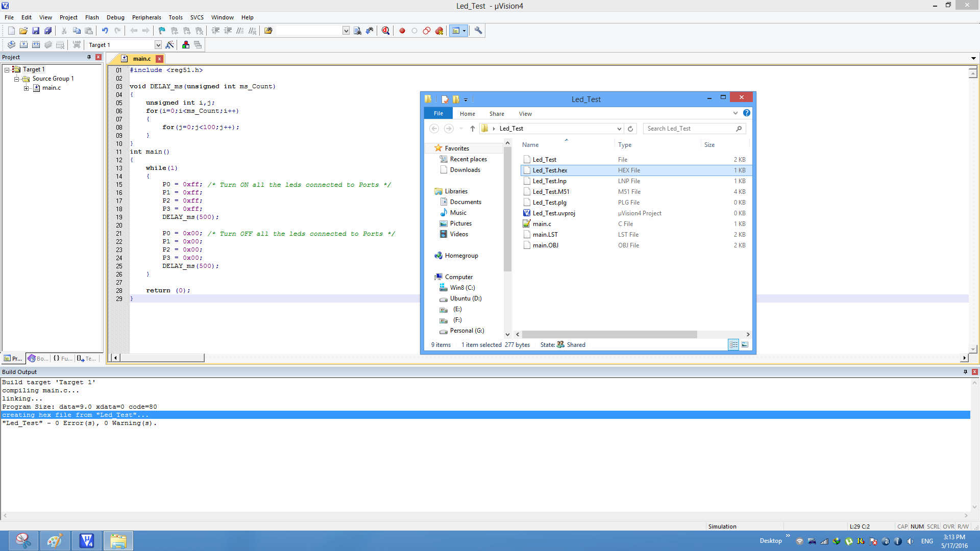Viewport: 980px width, 551px height.
Task: Open the Window layout button in toolbar
Action: [x=456, y=31]
